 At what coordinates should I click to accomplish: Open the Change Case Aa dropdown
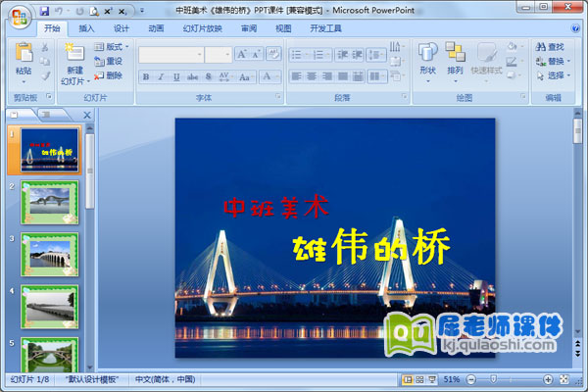pyautogui.click(x=246, y=76)
